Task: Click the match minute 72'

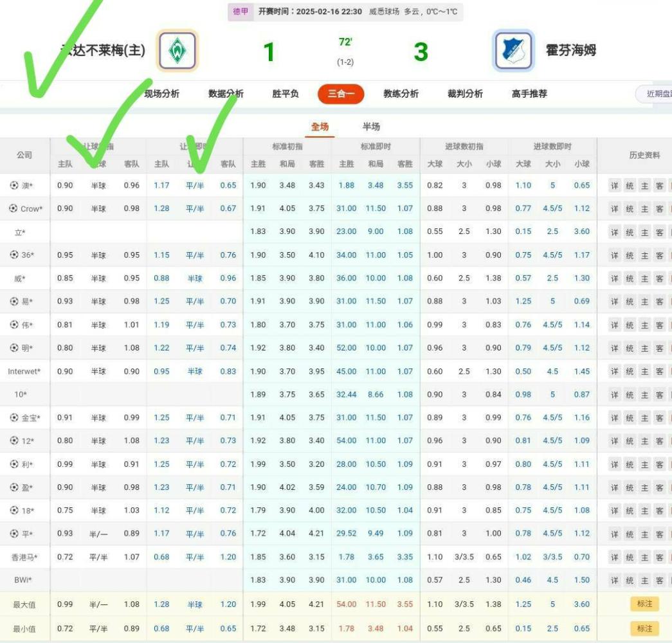Action: pos(345,42)
